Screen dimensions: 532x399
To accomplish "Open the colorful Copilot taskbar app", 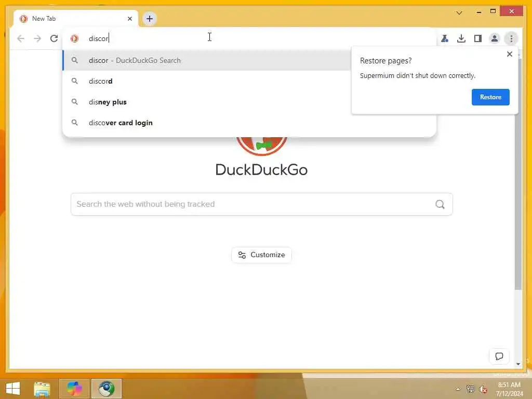I will (74, 389).
